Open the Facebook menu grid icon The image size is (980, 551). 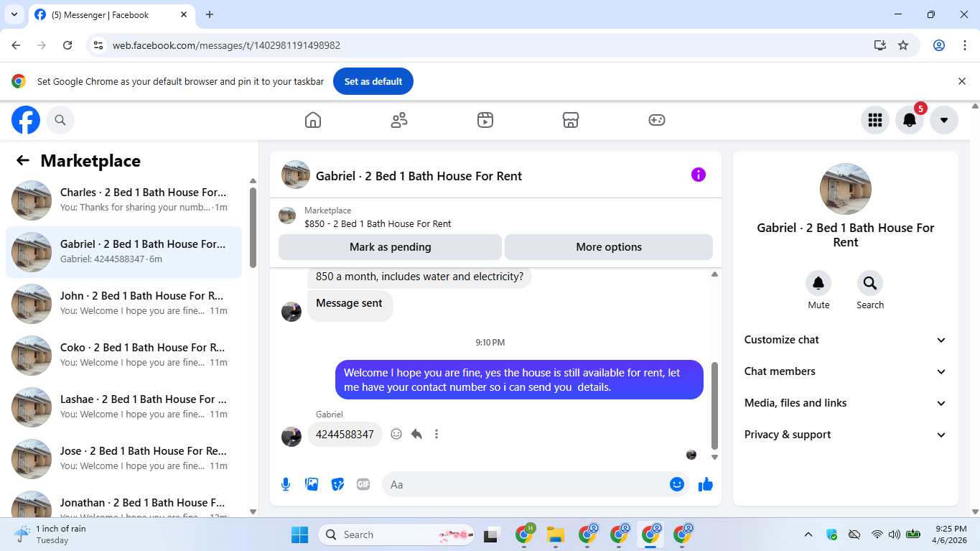pyautogui.click(x=875, y=120)
